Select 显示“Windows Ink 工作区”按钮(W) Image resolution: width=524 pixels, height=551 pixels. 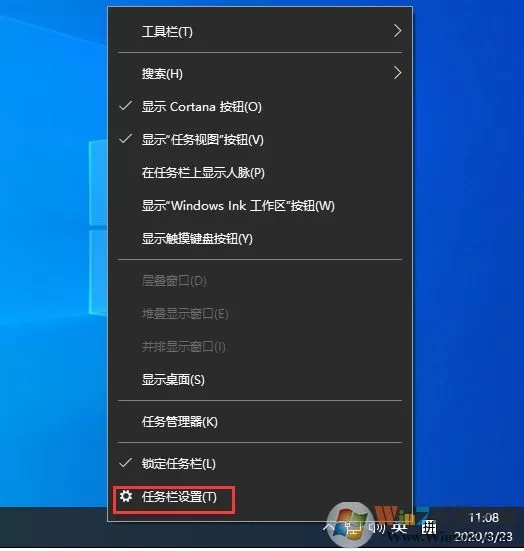click(260, 206)
